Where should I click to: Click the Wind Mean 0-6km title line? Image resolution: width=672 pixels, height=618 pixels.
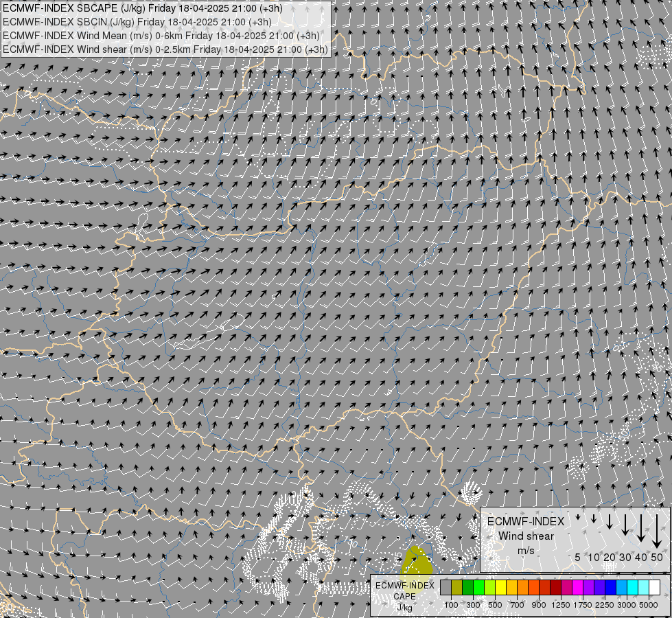161,36
